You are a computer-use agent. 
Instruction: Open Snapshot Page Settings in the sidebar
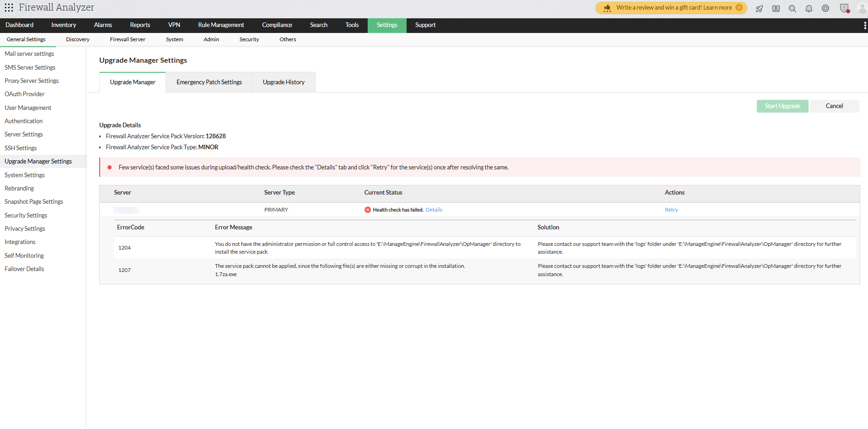[x=34, y=202]
